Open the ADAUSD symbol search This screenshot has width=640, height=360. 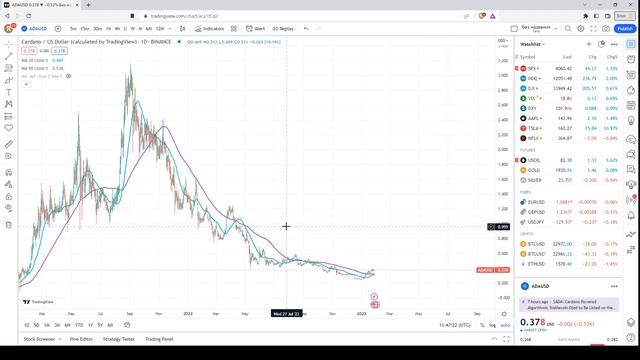click(35, 29)
